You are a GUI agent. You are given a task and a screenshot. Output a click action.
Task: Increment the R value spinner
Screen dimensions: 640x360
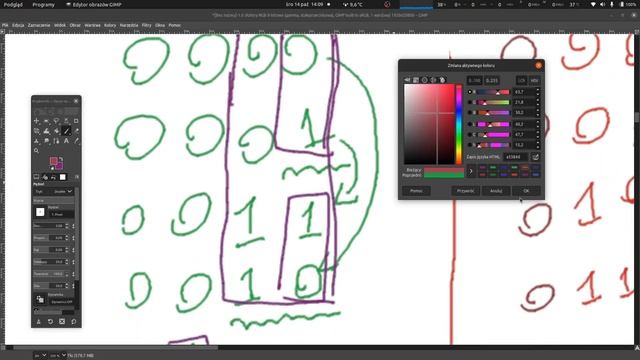538,90
